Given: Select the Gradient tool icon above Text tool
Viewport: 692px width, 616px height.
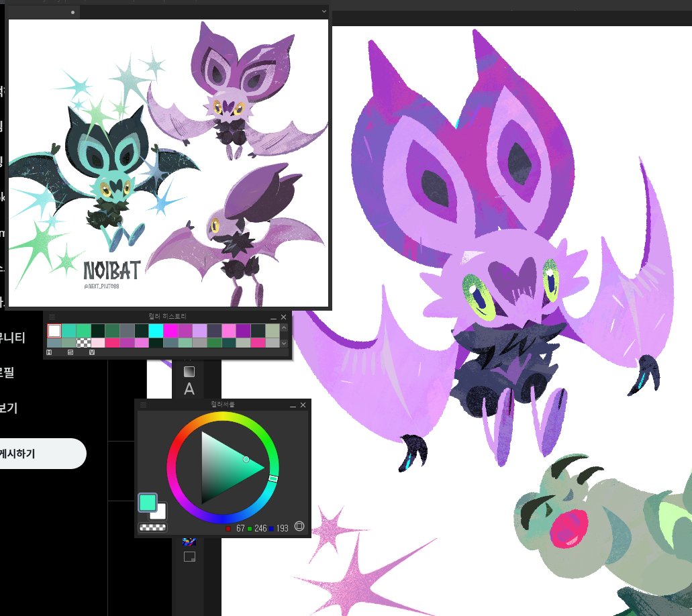Looking at the screenshot, I should click(x=189, y=372).
